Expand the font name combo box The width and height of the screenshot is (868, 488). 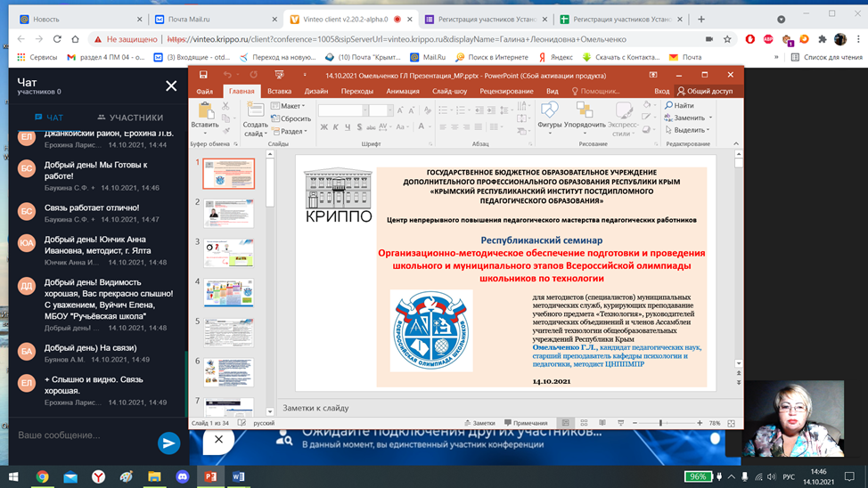tap(364, 110)
